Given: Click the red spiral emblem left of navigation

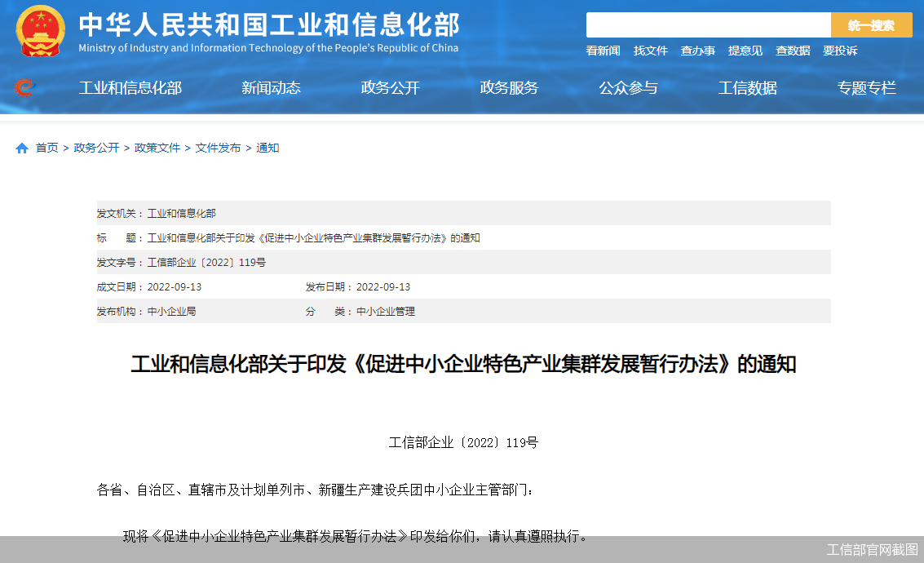Looking at the screenshot, I should coord(24,88).
